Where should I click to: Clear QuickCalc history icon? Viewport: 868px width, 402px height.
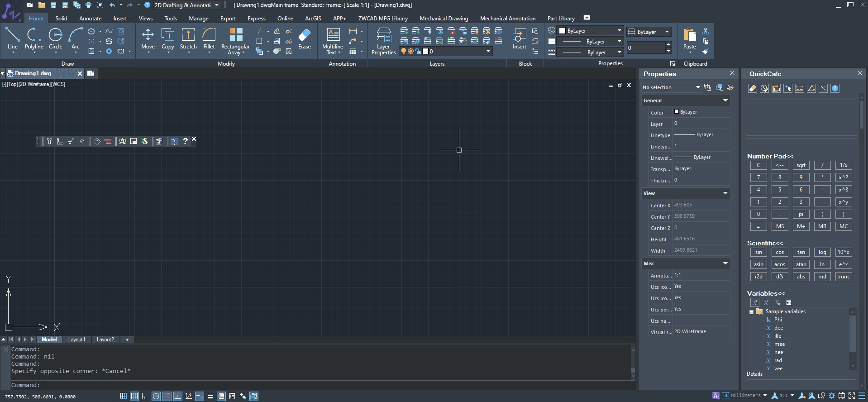tap(764, 88)
